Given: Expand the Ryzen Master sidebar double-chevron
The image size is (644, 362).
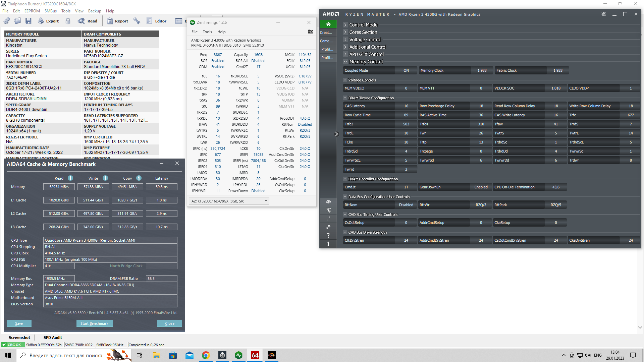Looking at the screenshot, I should tap(337, 134).
